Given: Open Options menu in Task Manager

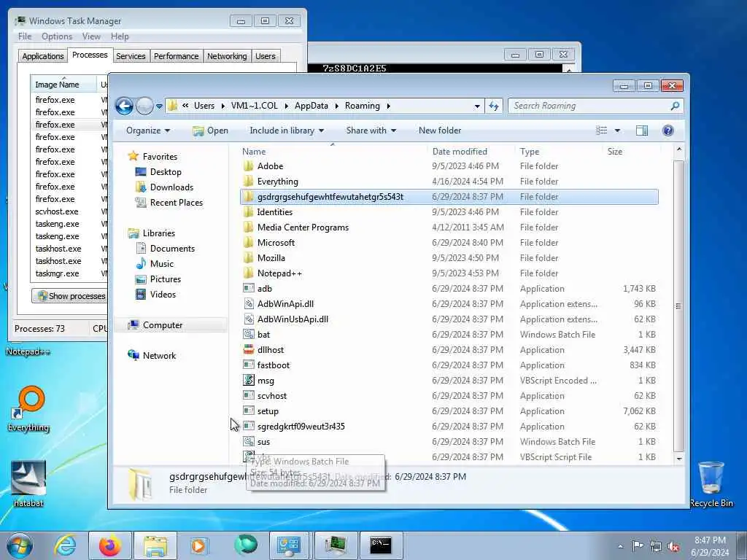Looking at the screenshot, I should click(57, 36).
